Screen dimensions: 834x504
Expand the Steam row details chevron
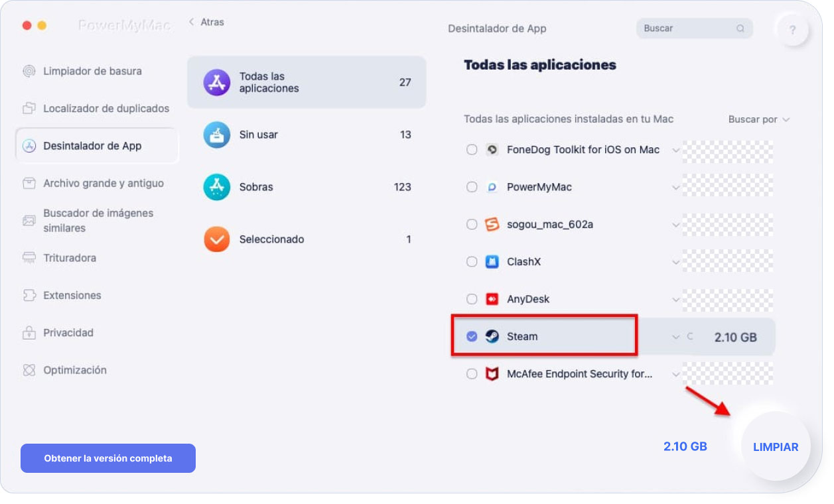(675, 337)
